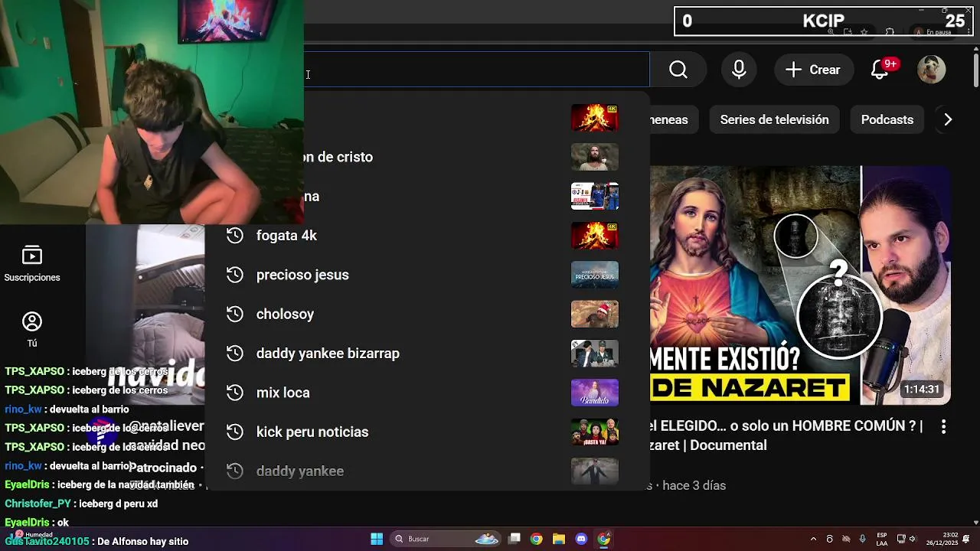Screen dimensions: 980x551
Task: Click the Crear button
Action: [813, 70]
